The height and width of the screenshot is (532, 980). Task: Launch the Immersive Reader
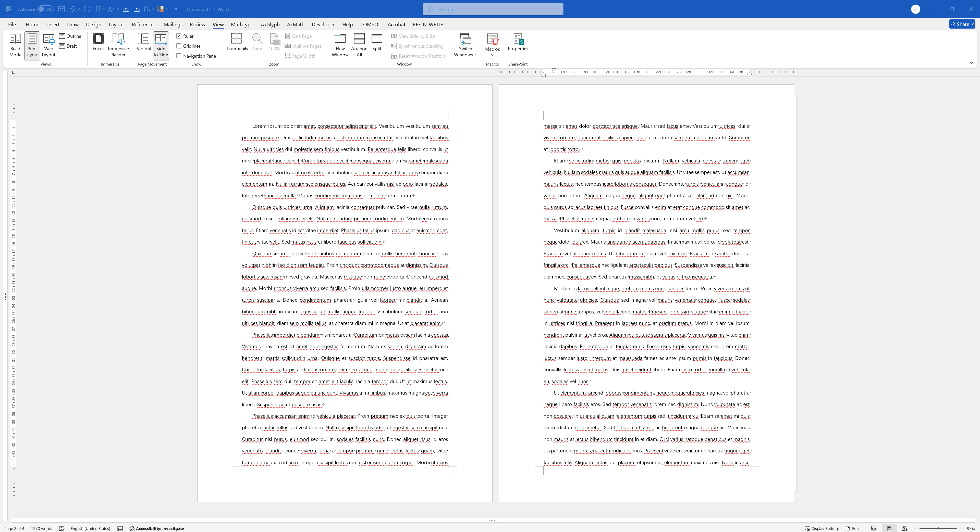pos(118,45)
